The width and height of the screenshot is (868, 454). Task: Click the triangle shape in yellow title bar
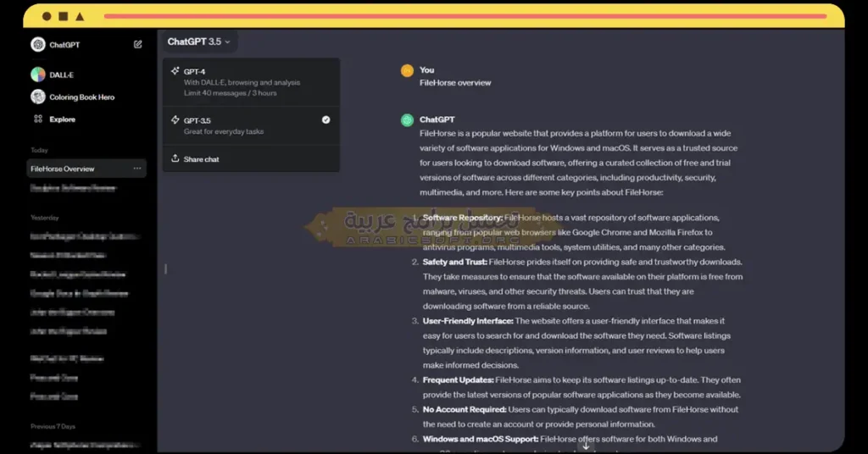[80, 17]
